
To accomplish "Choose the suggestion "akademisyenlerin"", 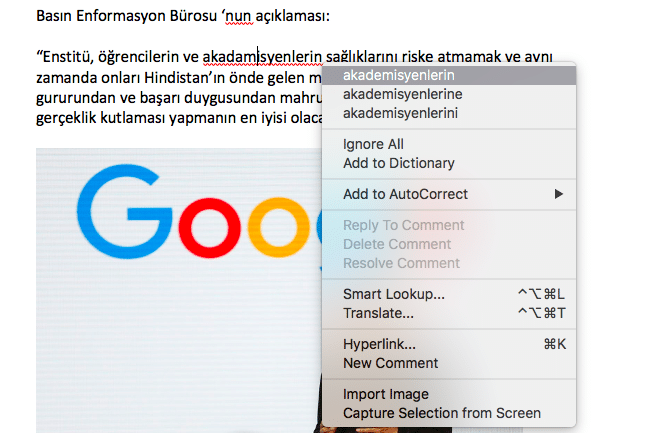I will click(449, 75).
